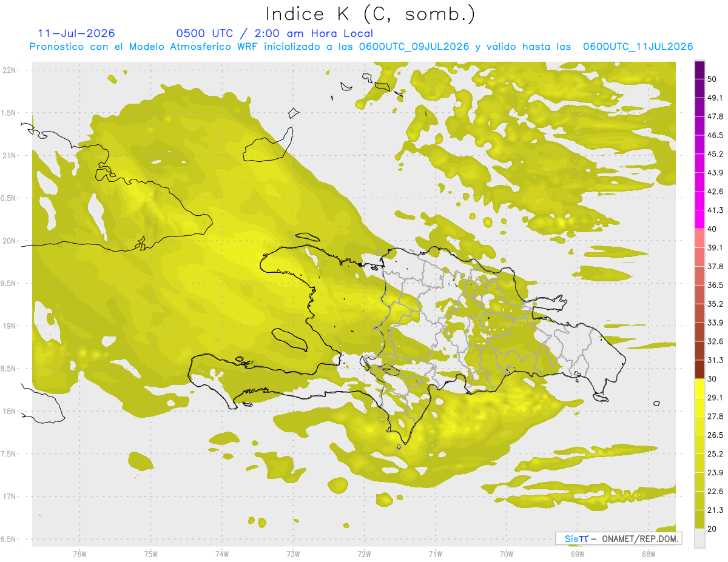Image resolution: width=728 pixels, height=562 pixels.
Task: Click the '76W' longitude label
Action: (79, 554)
